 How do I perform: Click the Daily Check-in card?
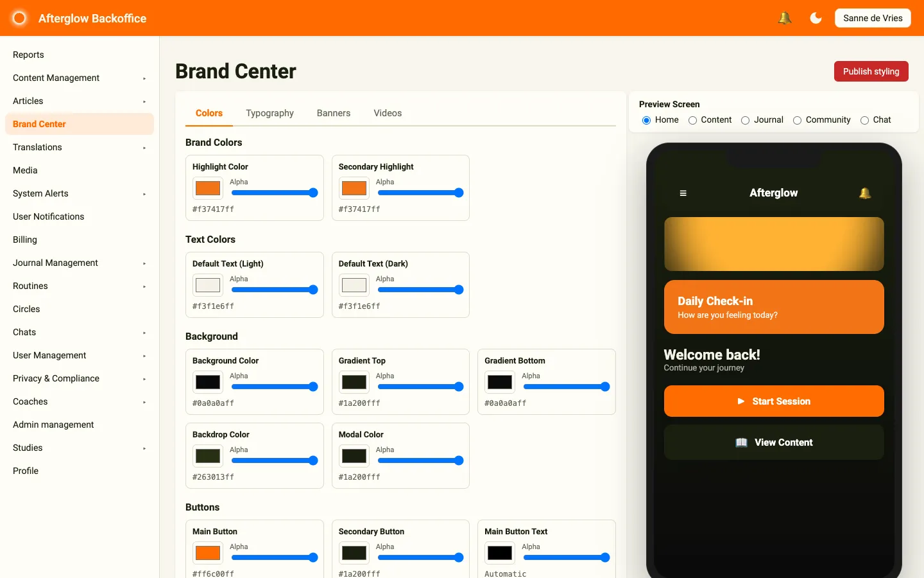coord(774,307)
